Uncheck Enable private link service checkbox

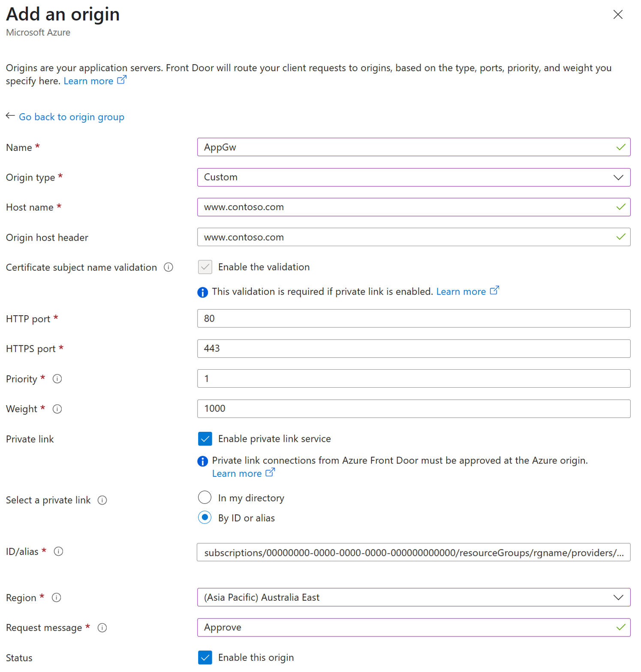click(205, 439)
